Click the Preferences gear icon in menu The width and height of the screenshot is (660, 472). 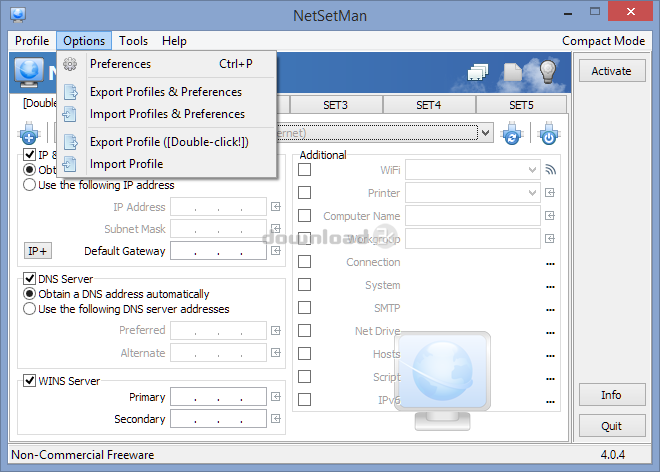click(x=70, y=64)
